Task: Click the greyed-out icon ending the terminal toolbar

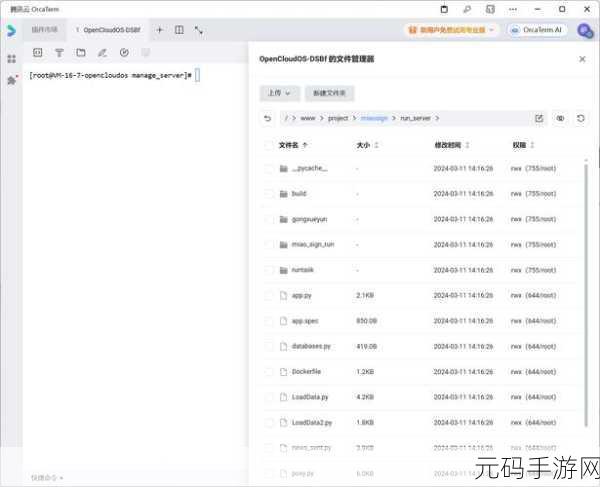Action: click(x=145, y=52)
